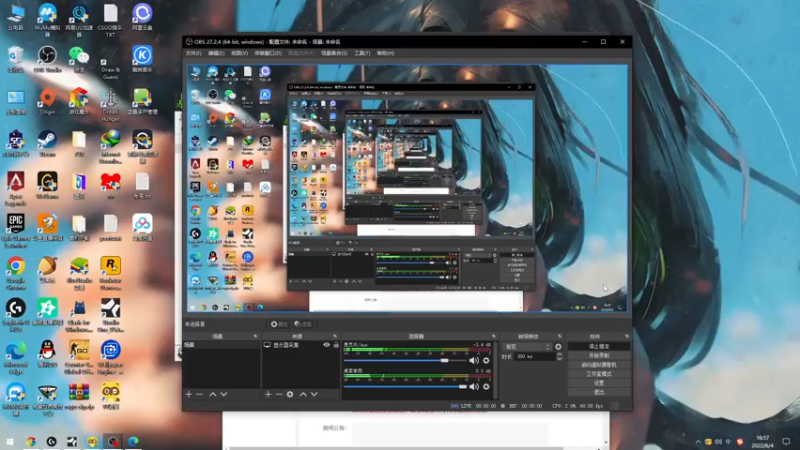The width and height of the screenshot is (800, 450).
Task: Launch the Google Chrome desktop shortcut
Action: (16, 273)
